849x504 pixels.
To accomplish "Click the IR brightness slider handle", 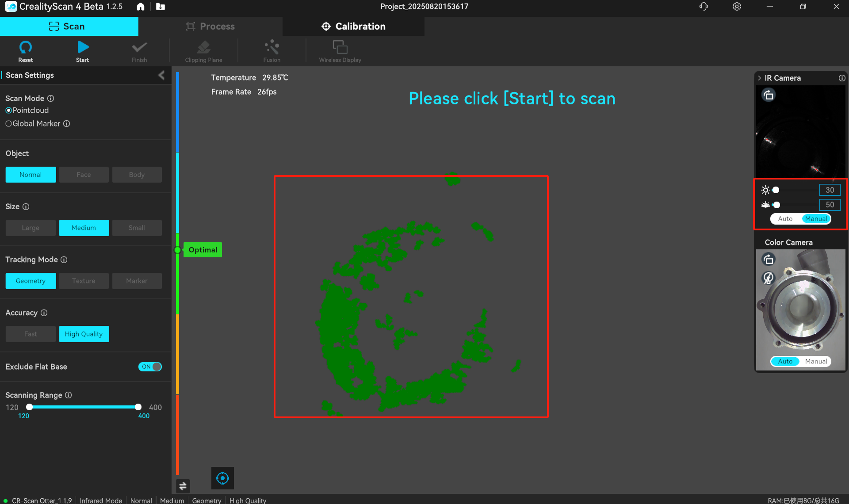I will (776, 190).
